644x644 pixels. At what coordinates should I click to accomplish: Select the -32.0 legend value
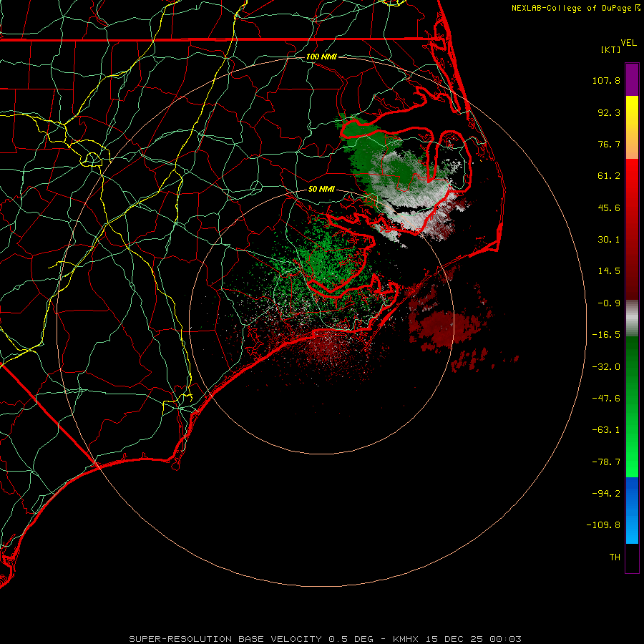[606, 367]
